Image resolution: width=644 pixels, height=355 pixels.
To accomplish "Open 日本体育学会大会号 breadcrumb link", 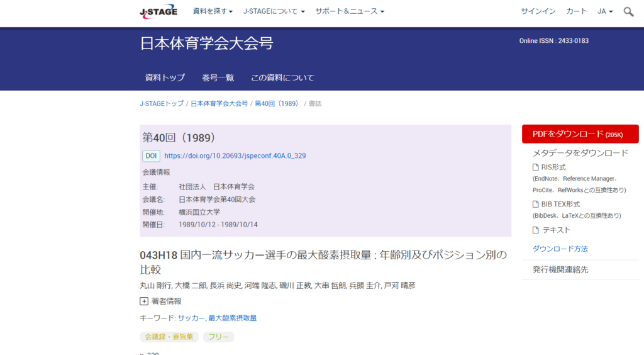I will pos(219,103).
